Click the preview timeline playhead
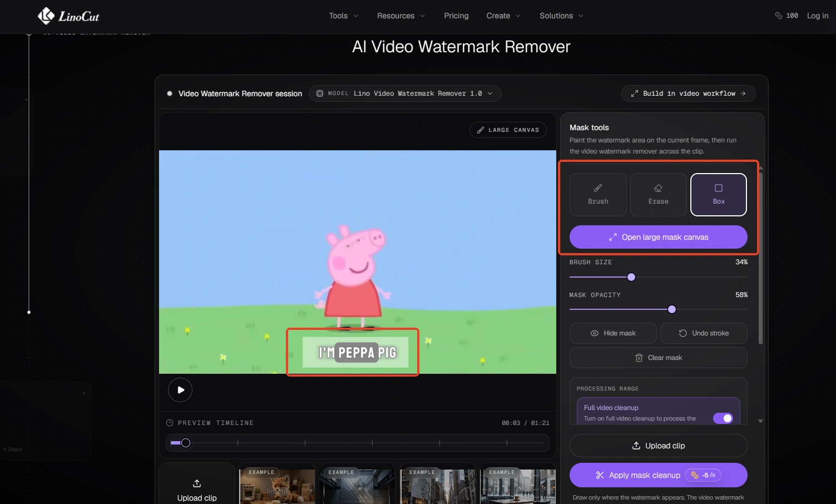The height and width of the screenshot is (504, 836). click(x=186, y=443)
